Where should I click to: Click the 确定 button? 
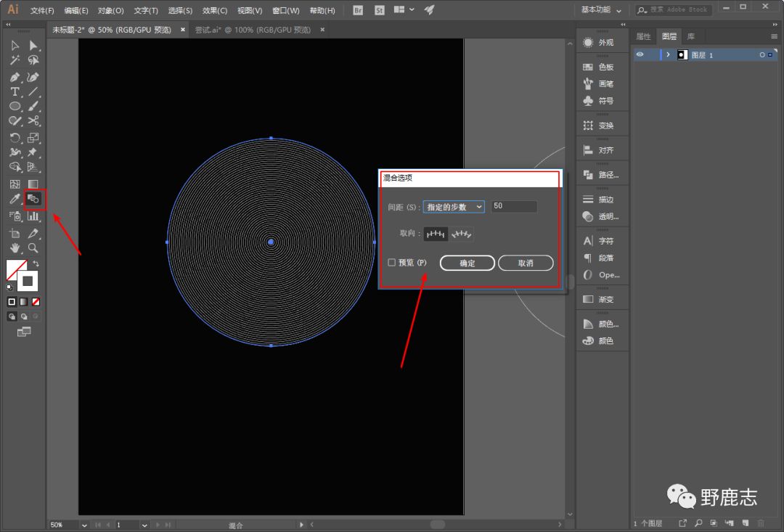[467, 263]
